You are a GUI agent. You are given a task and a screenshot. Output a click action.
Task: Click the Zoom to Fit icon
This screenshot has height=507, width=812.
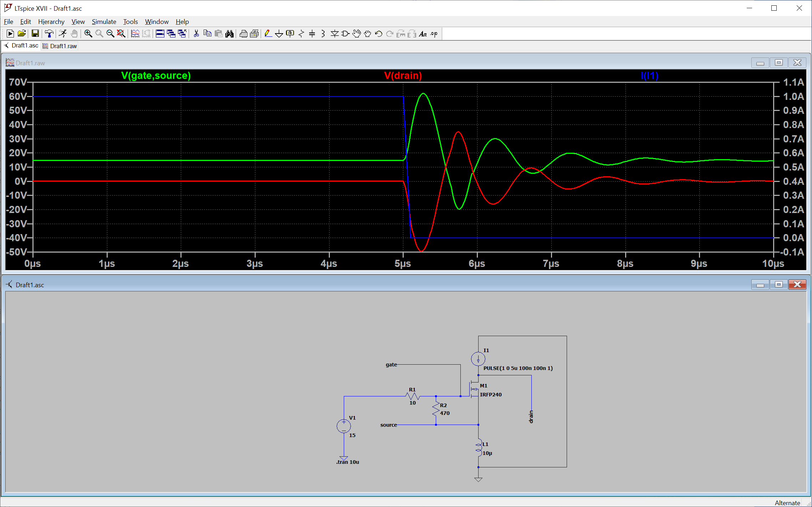pyautogui.click(x=121, y=34)
